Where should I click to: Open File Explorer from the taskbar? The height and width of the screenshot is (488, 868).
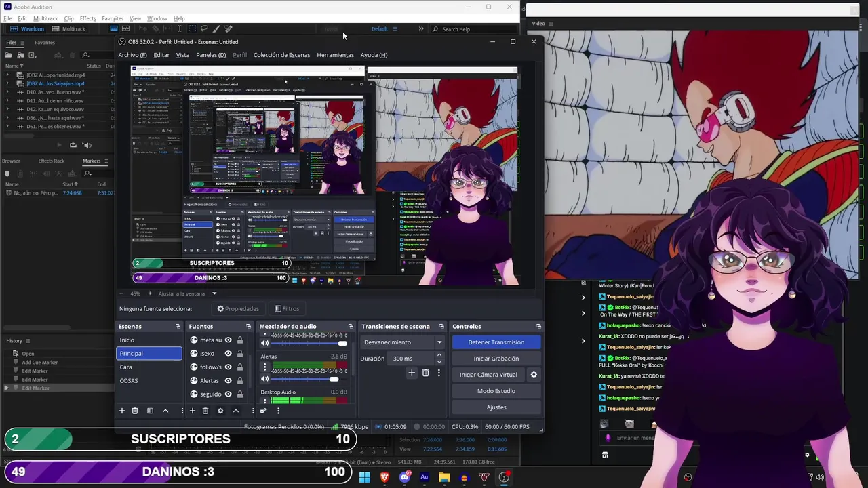(444, 477)
